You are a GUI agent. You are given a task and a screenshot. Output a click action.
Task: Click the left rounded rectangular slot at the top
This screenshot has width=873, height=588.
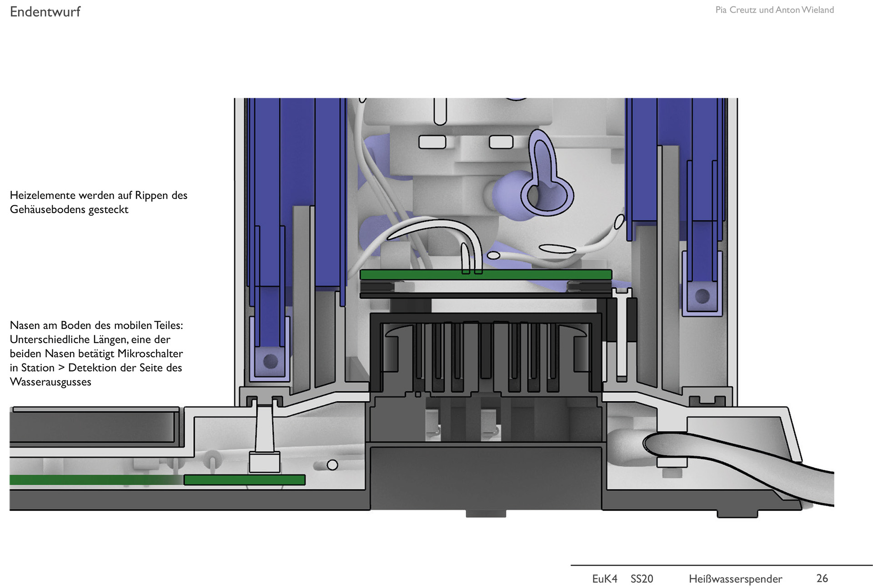432,142
